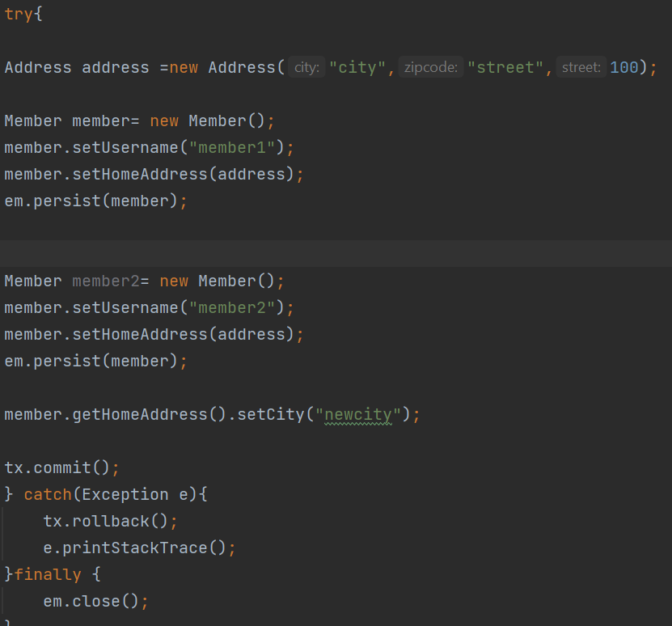The height and width of the screenshot is (626, 672).
Task: Click the tx.rollback() statement
Action: click(x=110, y=522)
